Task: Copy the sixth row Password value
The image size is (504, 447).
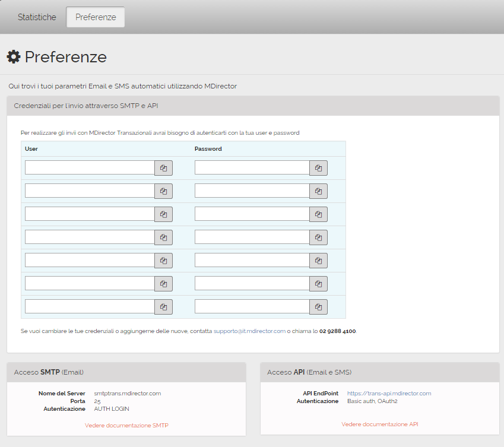Action: click(318, 284)
